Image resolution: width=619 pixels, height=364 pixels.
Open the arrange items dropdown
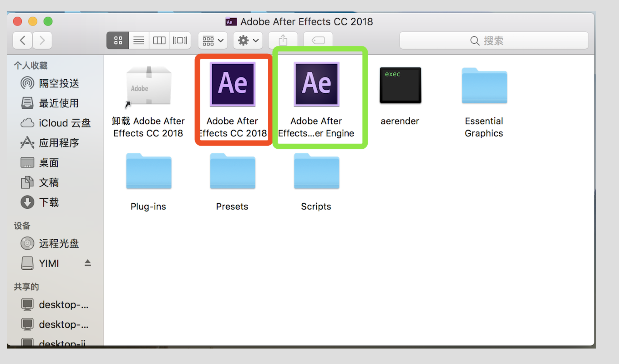213,40
